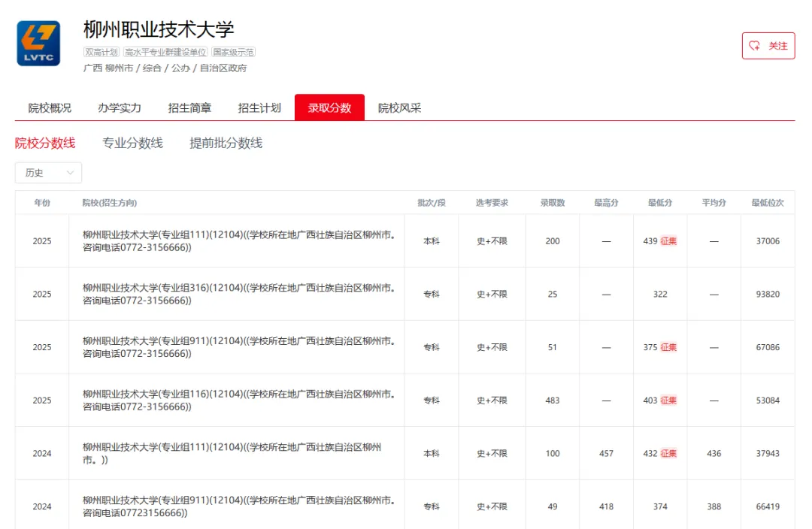The image size is (812, 529).
Task: Click the 录取数 column header
Action: [x=553, y=202]
